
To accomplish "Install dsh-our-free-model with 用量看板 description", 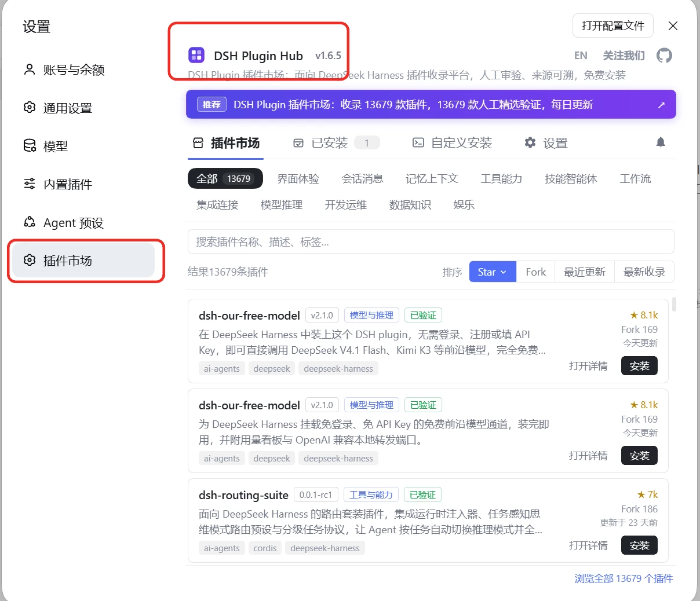I will click(639, 456).
